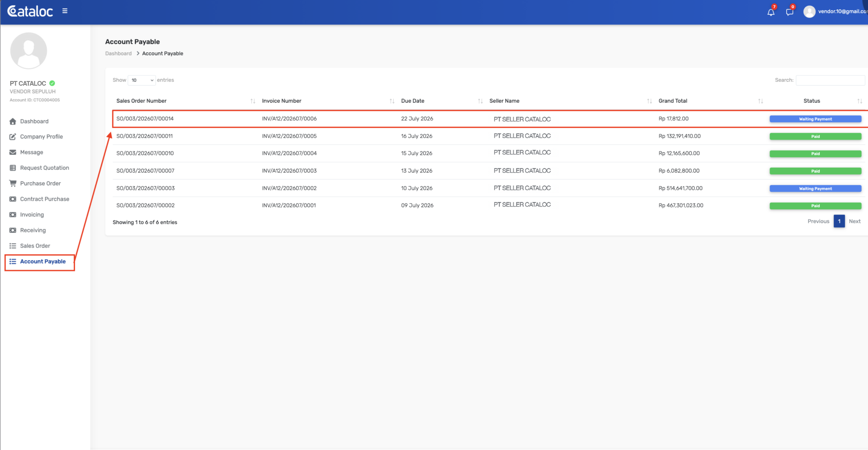Select sales order SO/003/202607/00003
The width and height of the screenshot is (868, 450).
[145, 188]
